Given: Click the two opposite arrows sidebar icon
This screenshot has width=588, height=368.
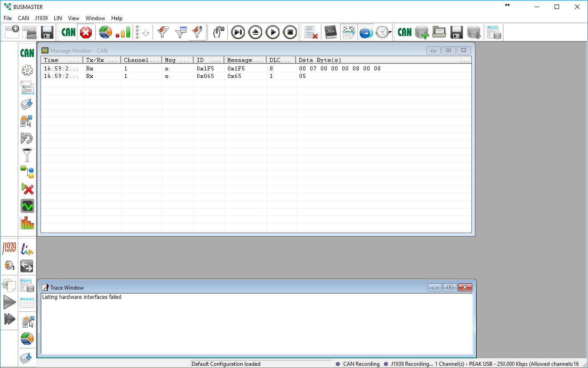Looking at the screenshot, I should click(x=28, y=266).
